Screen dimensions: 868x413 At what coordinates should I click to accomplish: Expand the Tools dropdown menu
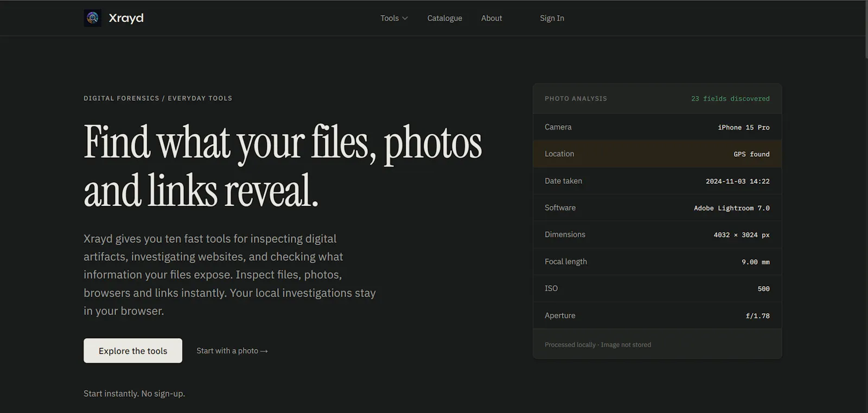click(x=394, y=18)
